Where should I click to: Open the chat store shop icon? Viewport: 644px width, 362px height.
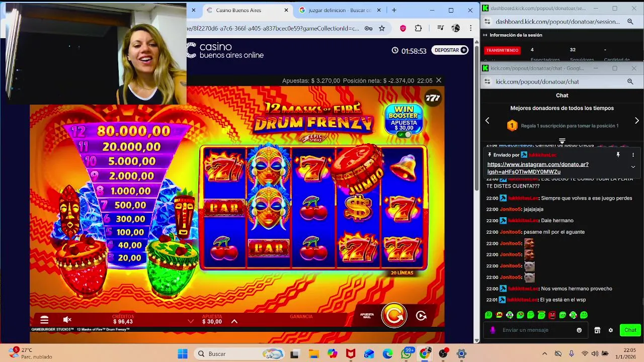pos(597,330)
